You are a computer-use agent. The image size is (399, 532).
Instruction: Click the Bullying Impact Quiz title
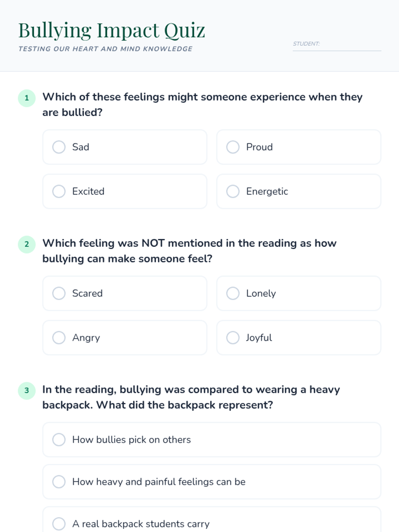(111, 30)
